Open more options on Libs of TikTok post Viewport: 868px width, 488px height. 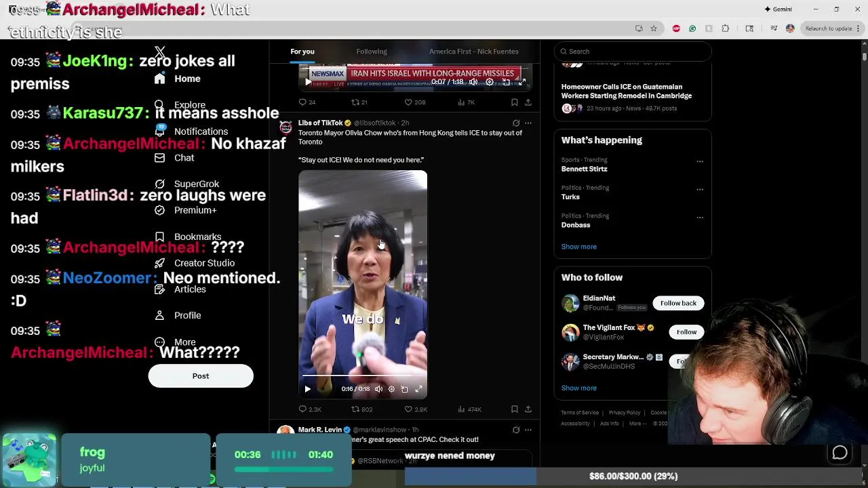point(528,123)
